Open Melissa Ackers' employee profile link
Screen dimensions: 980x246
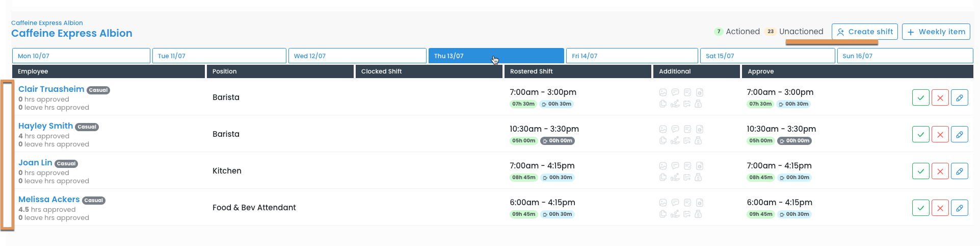coord(49,199)
